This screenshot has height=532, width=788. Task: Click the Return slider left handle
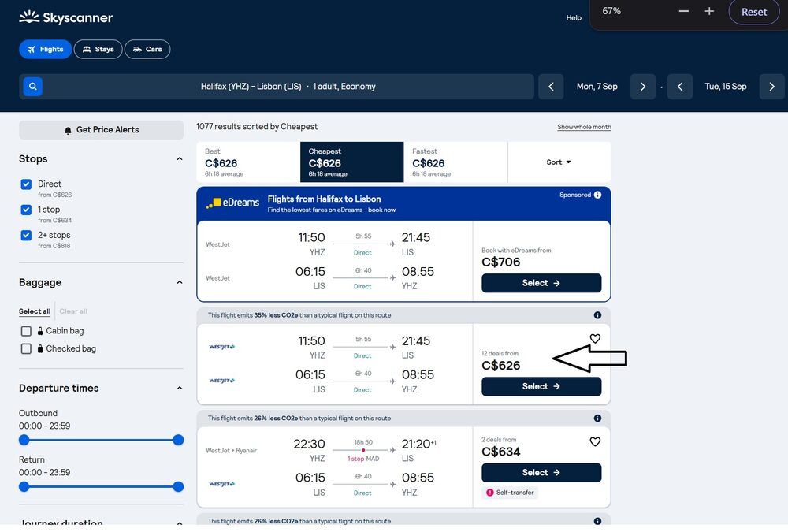click(x=24, y=487)
